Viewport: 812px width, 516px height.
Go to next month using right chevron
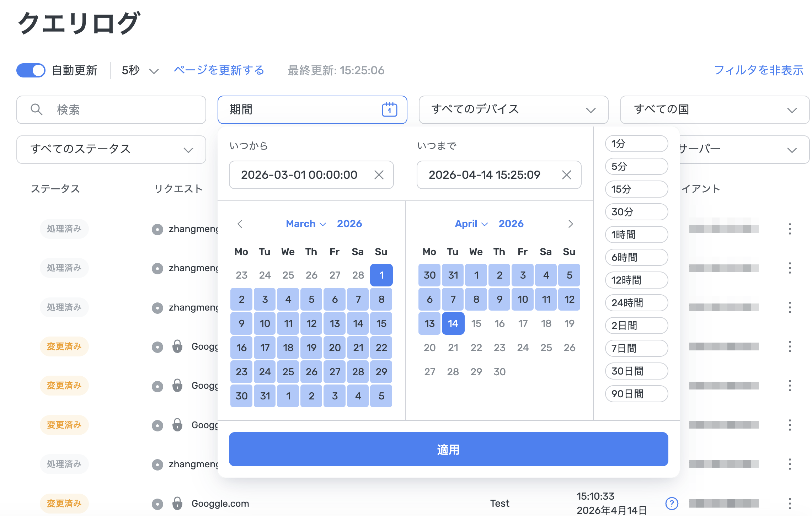tap(571, 224)
